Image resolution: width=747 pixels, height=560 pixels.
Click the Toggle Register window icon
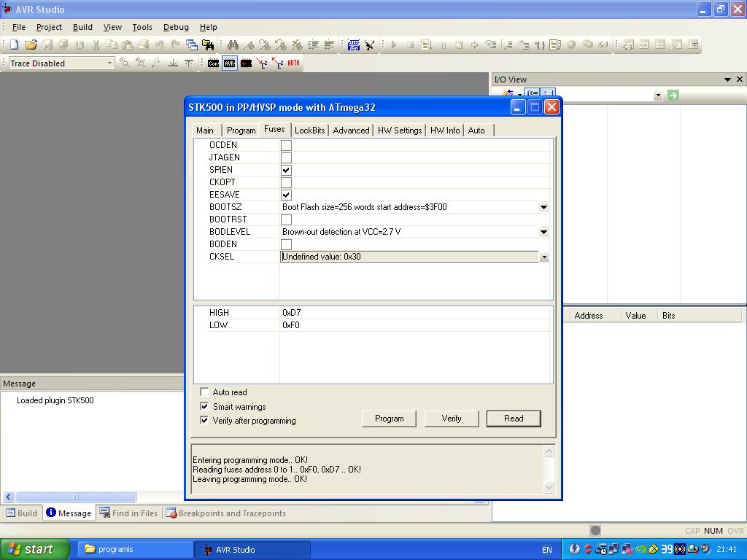point(644,44)
